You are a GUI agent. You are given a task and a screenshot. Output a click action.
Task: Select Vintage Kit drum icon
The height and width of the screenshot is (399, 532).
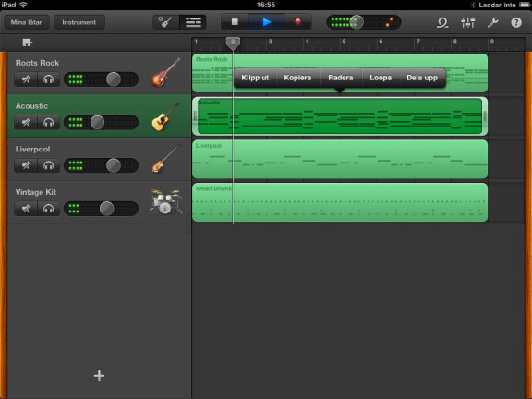(x=166, y=201)
